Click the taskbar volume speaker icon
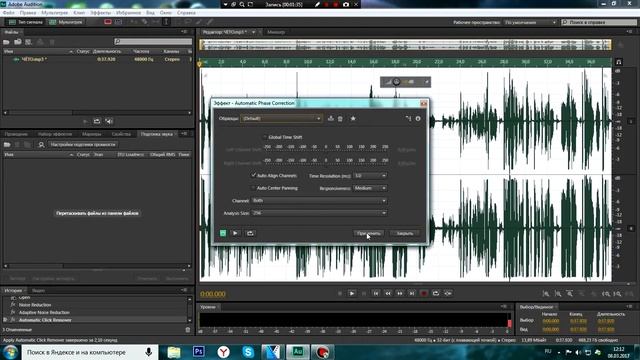The image size is (640, 360). 578,352
